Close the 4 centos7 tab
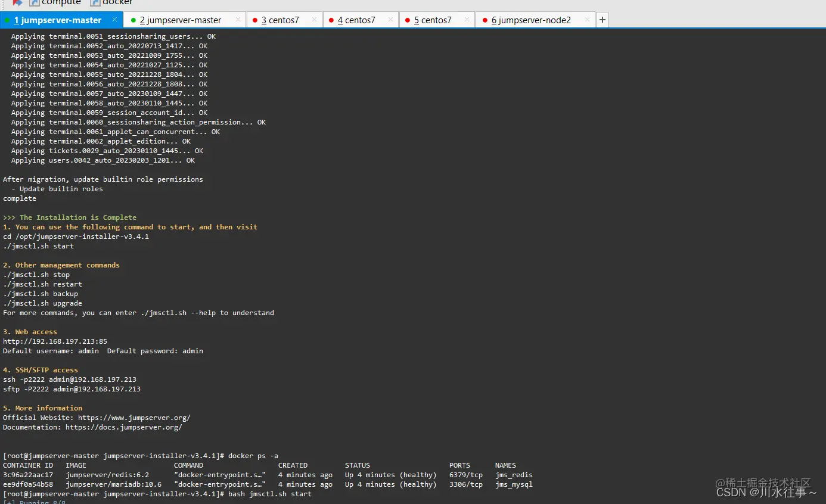This screenshot has width=826, height=504. [x=390, y=20]
